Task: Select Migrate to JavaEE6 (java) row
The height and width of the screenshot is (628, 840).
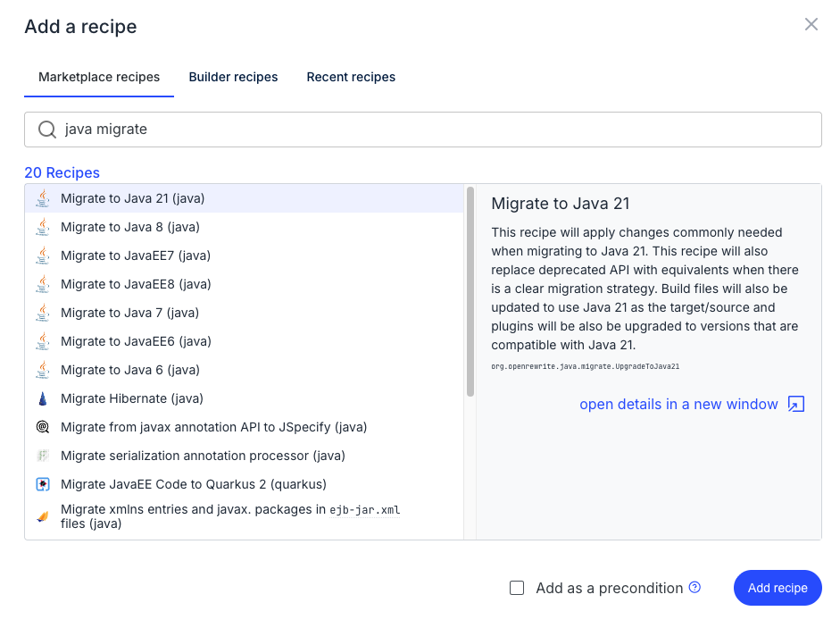Action: (245, 341)
